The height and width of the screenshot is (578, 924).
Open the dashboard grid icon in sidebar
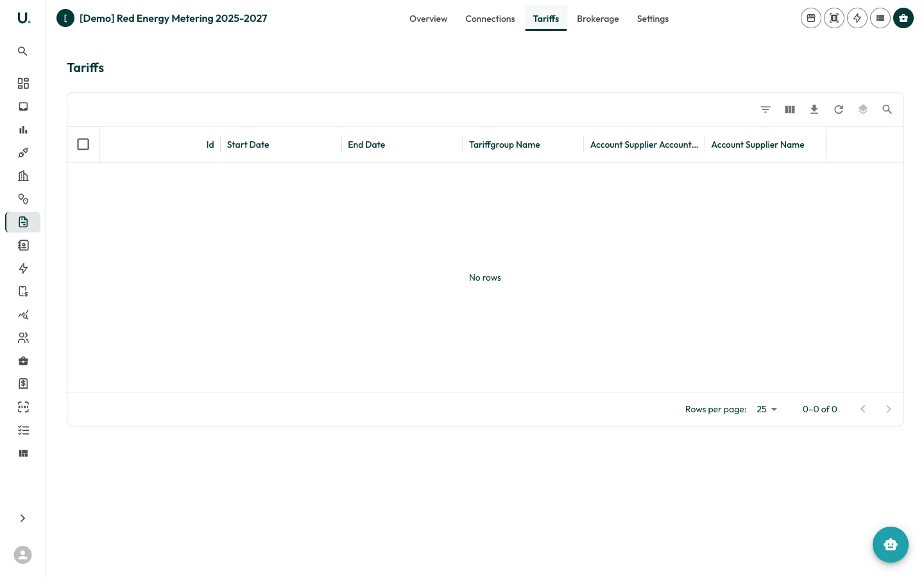click(x=23, y=83)
